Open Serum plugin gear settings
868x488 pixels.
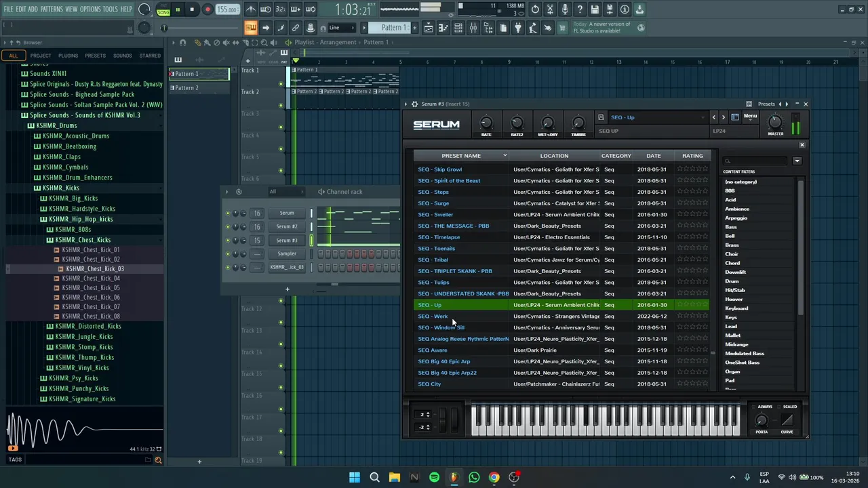click(x=414, y=104)
